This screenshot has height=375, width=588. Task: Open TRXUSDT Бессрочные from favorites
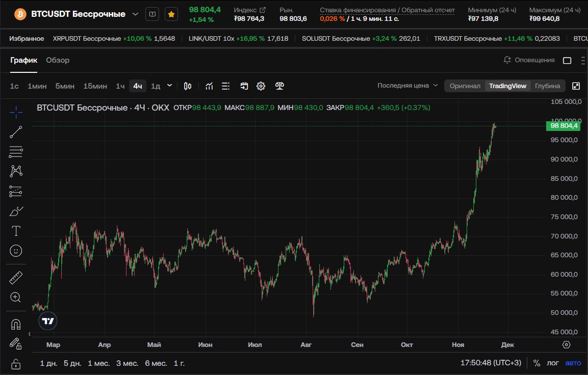(x=497, y=39)
